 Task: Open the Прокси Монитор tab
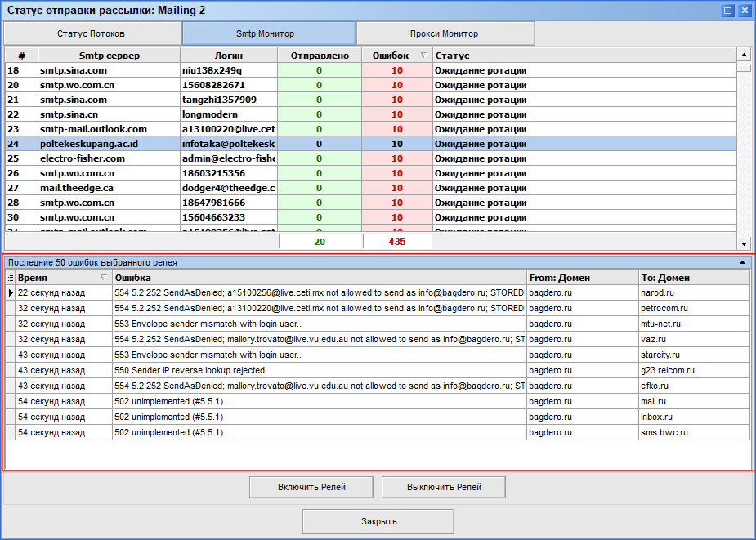pos(445,33)
